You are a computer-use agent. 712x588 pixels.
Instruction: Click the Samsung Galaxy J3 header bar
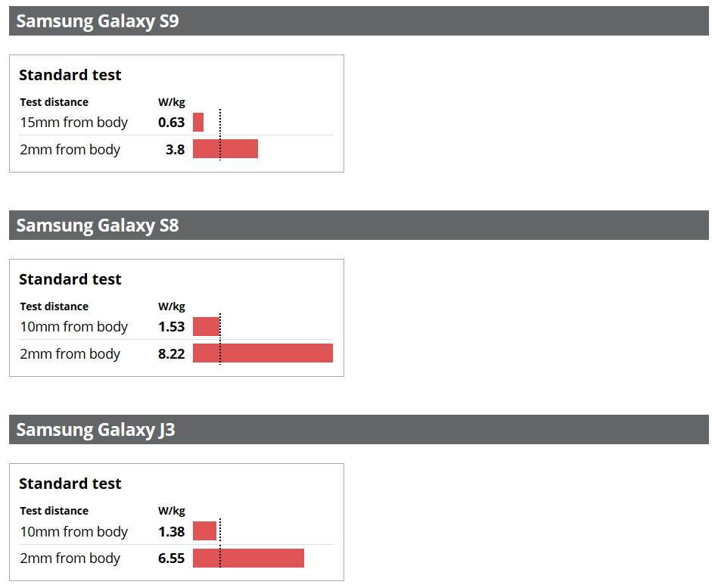359,430
